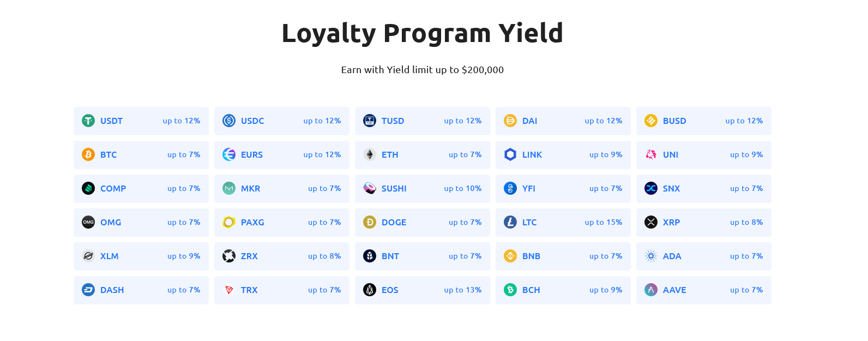
Task: Select the SUSHI asset name
Action: coord(394,188)
